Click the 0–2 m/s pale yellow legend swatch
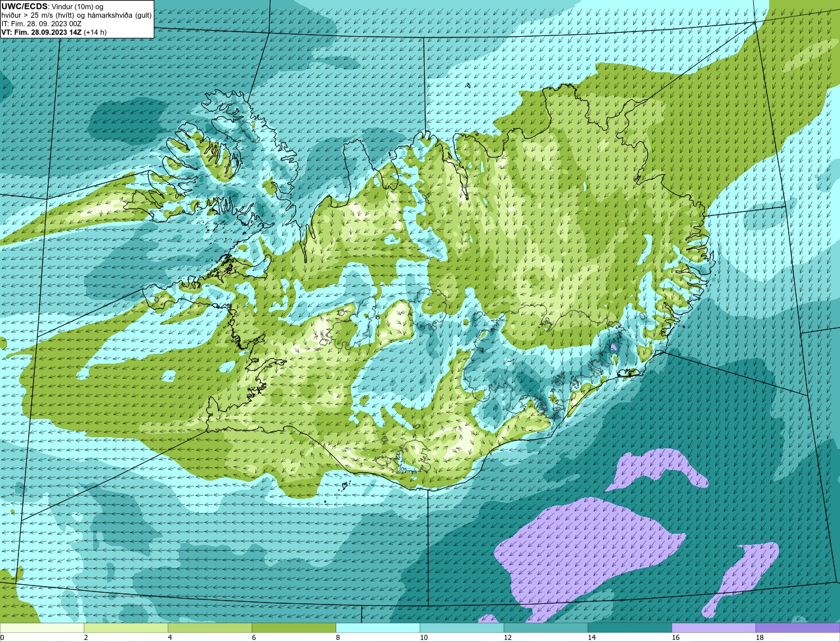Image resolution: width=840 pixels, height=642 pixels. tap(42, 628)
